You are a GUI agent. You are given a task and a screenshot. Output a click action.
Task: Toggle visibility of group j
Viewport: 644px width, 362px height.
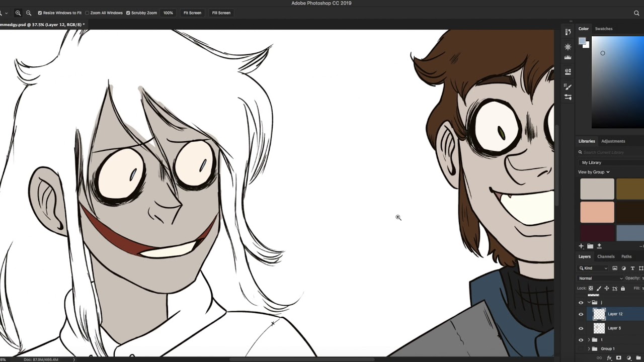tap(581, 303)
